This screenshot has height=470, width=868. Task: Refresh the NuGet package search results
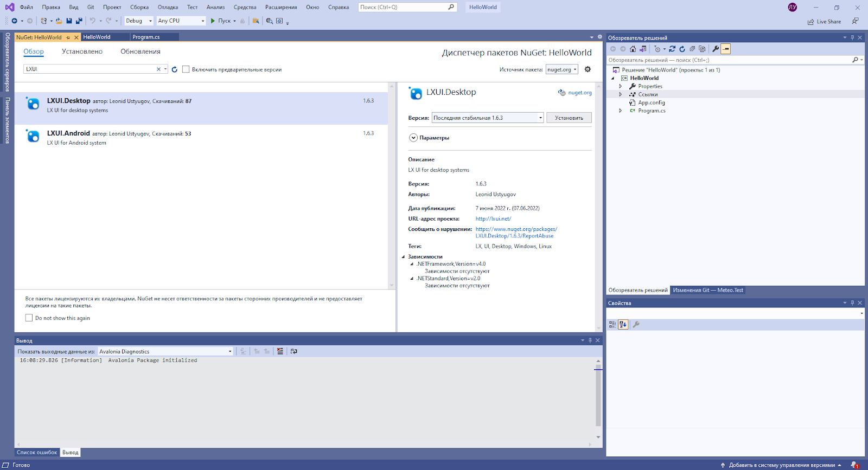pyautogui.click(x=175, y=69)
